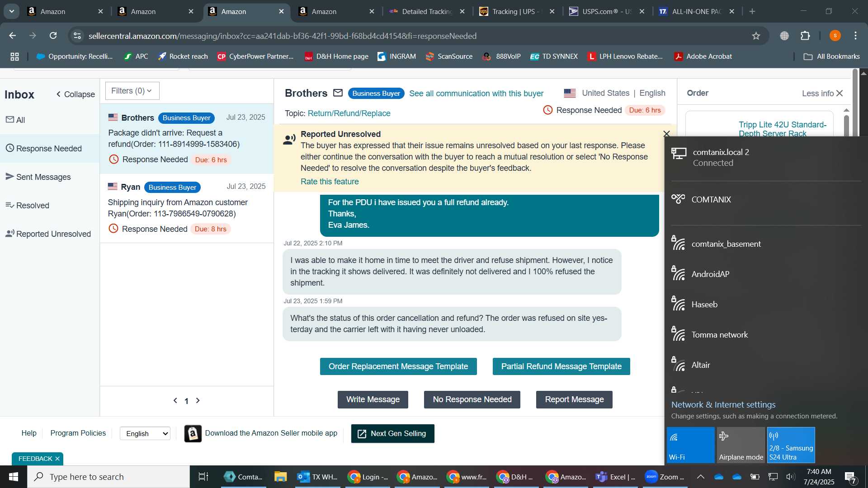
Task: Bookmark this page with the star icon
Action: click(x=756, y=36)
